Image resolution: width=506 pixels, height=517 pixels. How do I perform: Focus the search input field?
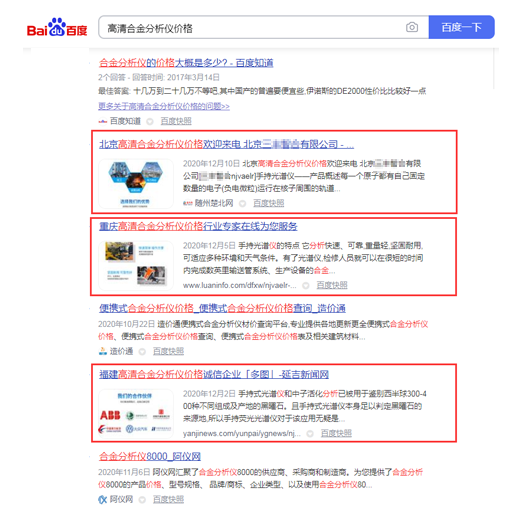[253, 27]
